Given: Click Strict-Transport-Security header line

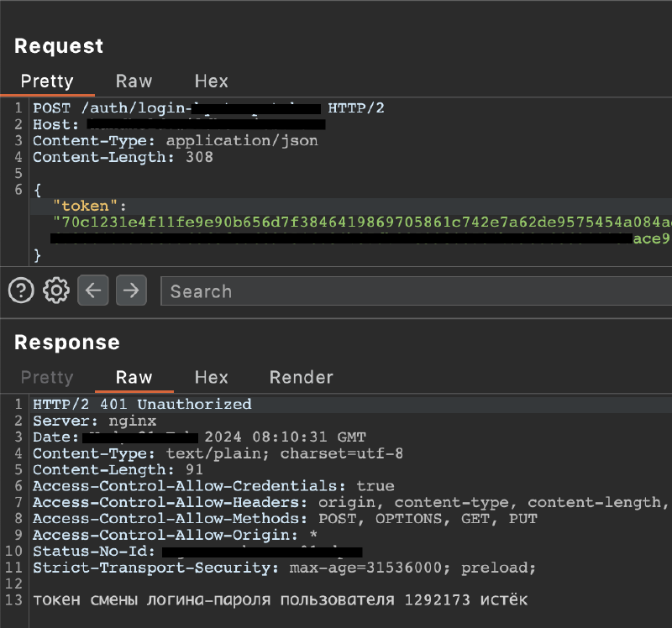Looking at the screenshot, I should point(284,568).
